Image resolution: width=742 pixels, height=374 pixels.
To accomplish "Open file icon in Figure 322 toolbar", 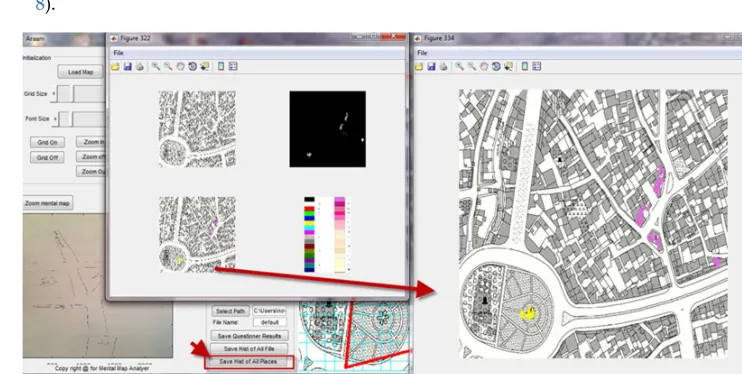I will [x=115, y=67].
